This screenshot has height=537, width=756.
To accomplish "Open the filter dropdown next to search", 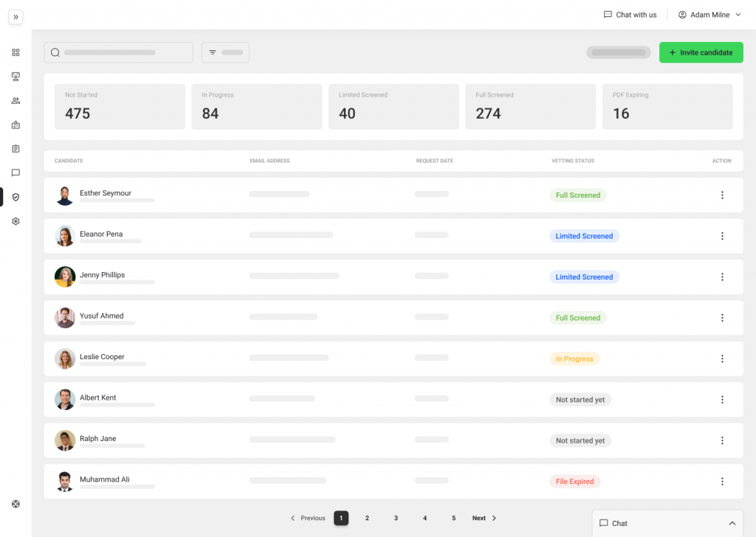I will pyautogui.click(x=225, y=52).
